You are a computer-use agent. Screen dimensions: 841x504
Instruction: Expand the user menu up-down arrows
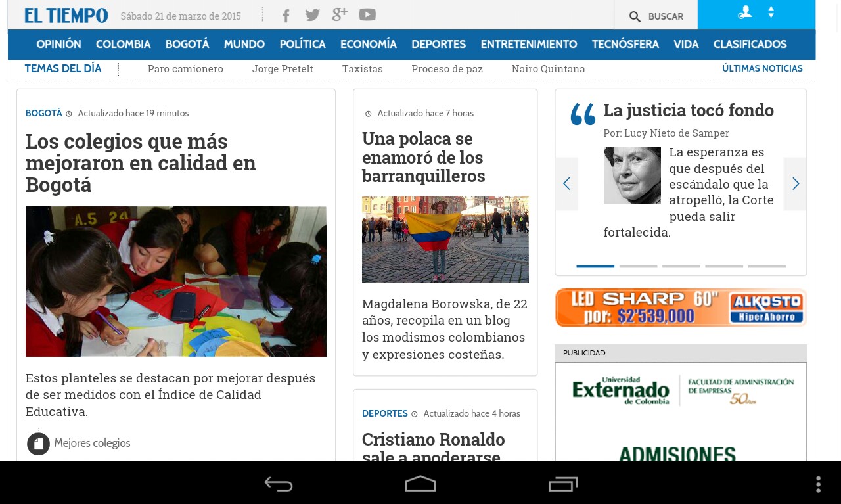coord(771,12)
